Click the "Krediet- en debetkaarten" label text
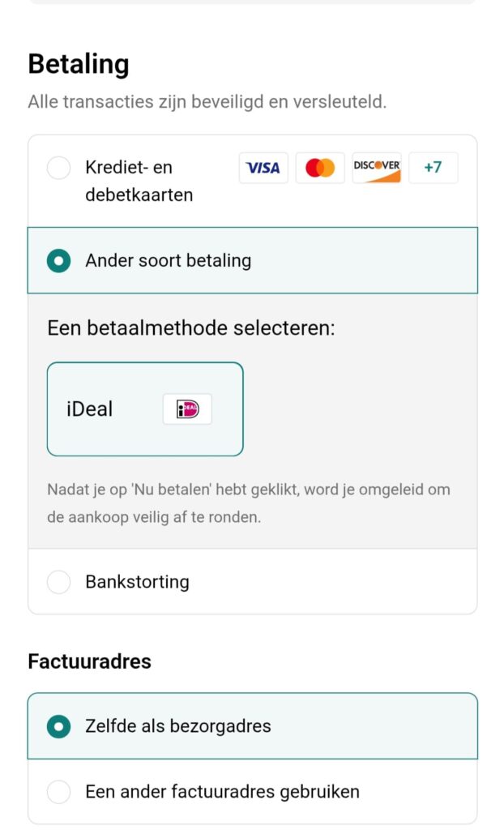The width and height of the screenshot is (504, 830). tap(129, 181)
